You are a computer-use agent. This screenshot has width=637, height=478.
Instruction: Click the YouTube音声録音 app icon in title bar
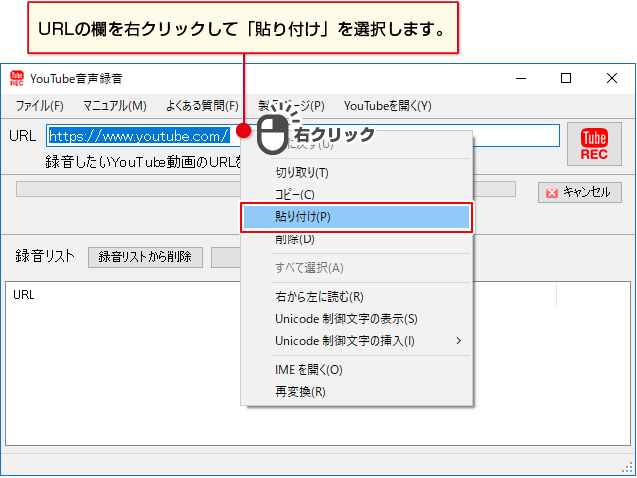[x=17, y=78]
